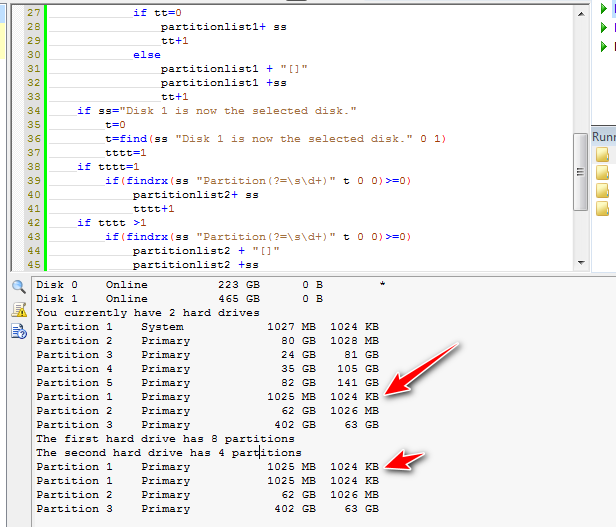Viewport: 616px width, 527px height.
Task: Click 't=0' on line 35
Action: tap(116, 125)
